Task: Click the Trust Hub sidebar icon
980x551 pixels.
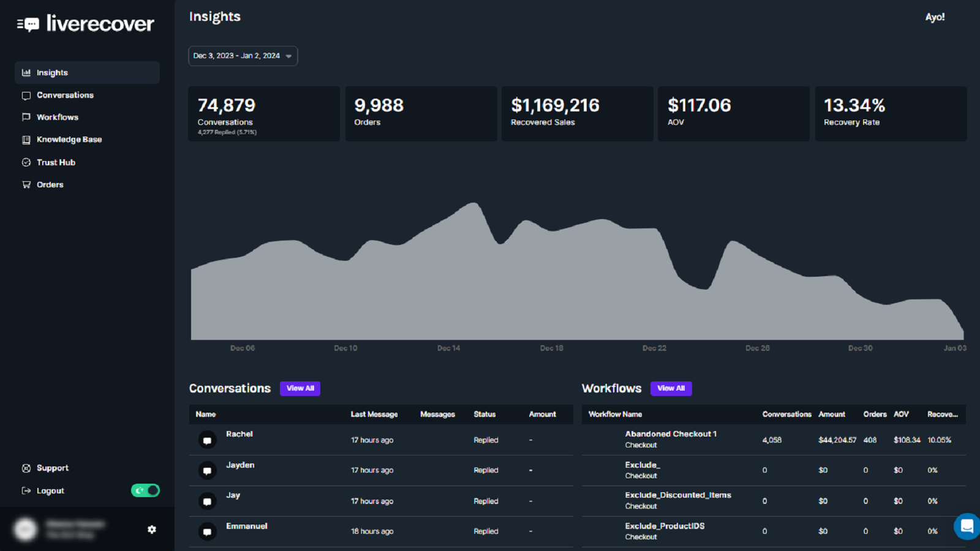Action: [26, 162]
